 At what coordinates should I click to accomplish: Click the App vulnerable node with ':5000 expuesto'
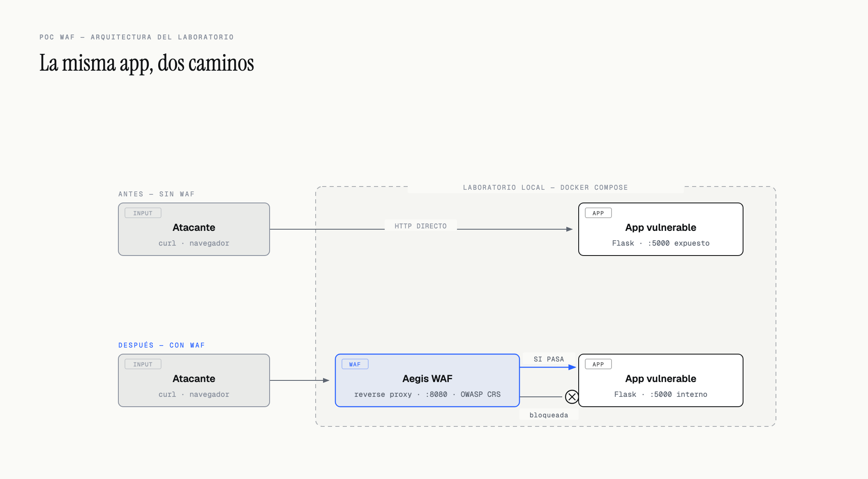coord(661,229)
